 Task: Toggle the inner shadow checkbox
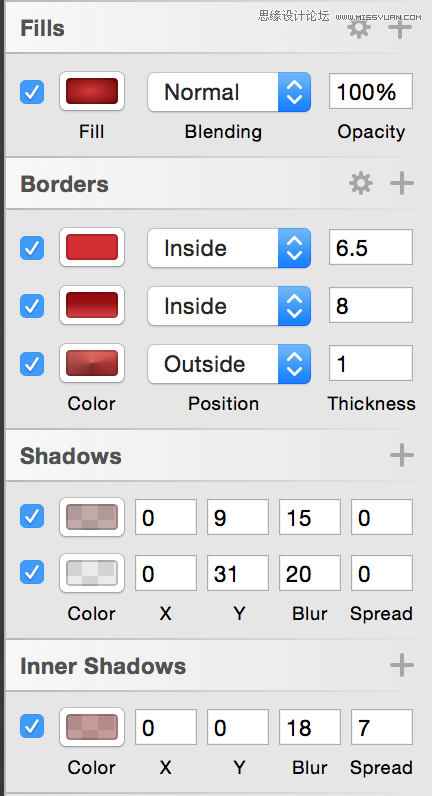coord(32,726)
